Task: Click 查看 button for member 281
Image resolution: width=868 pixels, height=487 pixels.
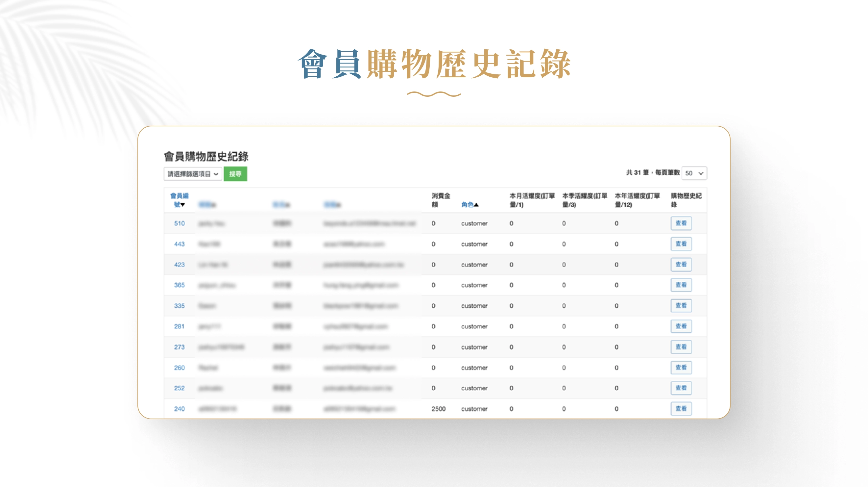Action: pyautogui.click(x=681, y=326)
